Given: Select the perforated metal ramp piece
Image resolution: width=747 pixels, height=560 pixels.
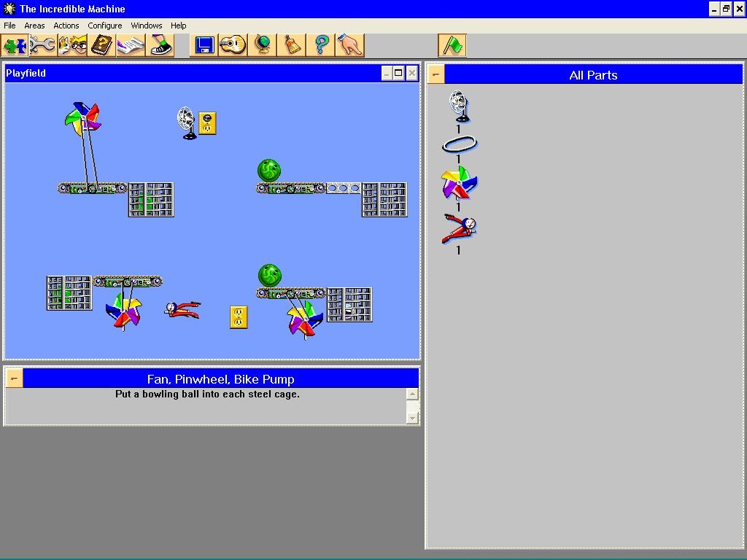Looking at the screenshot, I should 344,189.
